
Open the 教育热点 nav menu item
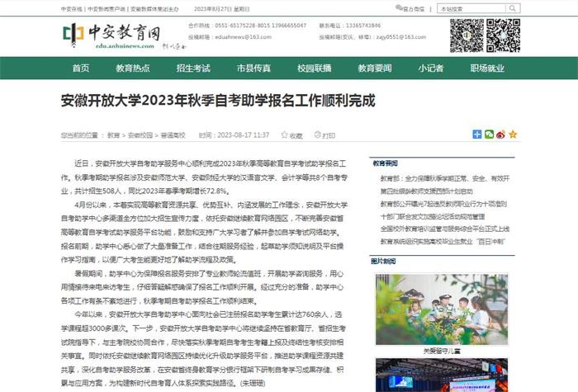(133, 68)
